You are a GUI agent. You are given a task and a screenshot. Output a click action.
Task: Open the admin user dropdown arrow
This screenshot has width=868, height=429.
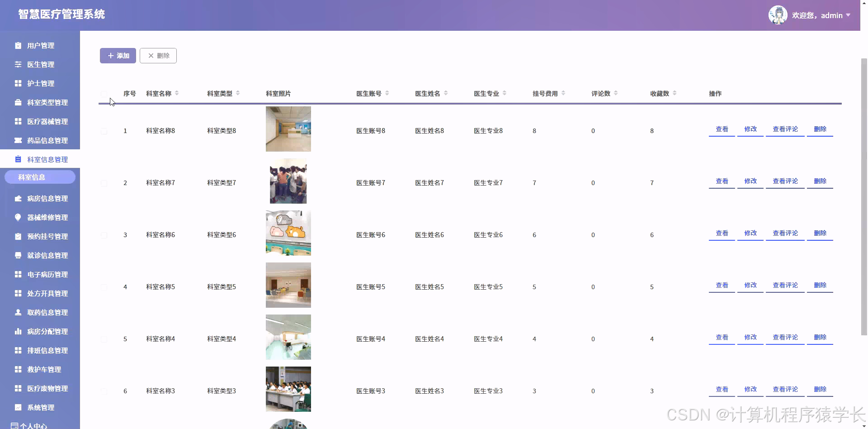[848, 15]
